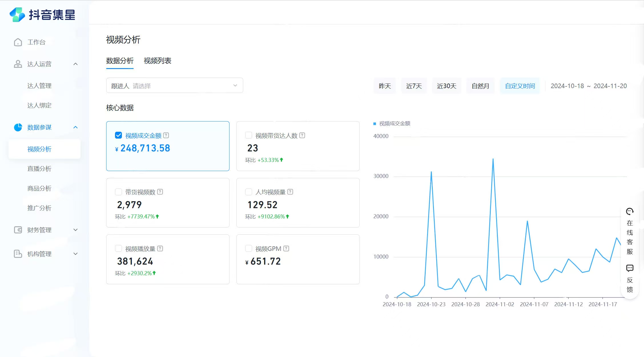Click the 财务管理 wallet icon
The height and width of the screenshot is (357, 644).
[x=18, y=230]
